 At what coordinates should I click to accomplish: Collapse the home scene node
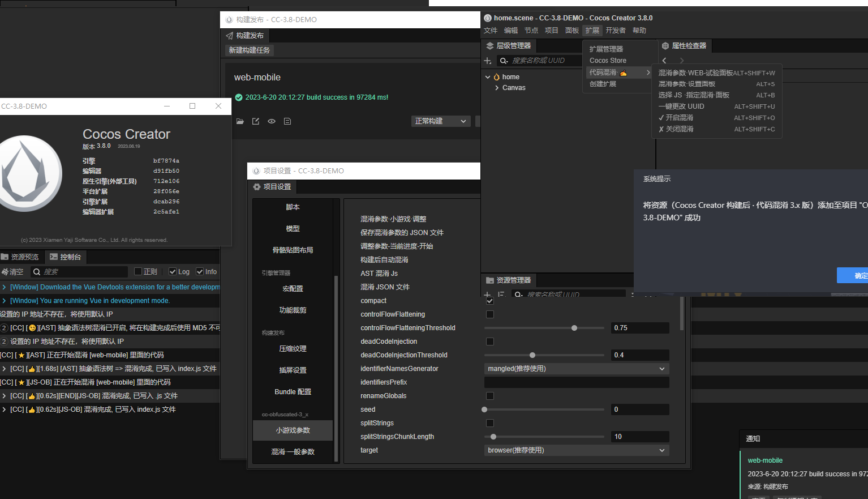coord(488,77)
